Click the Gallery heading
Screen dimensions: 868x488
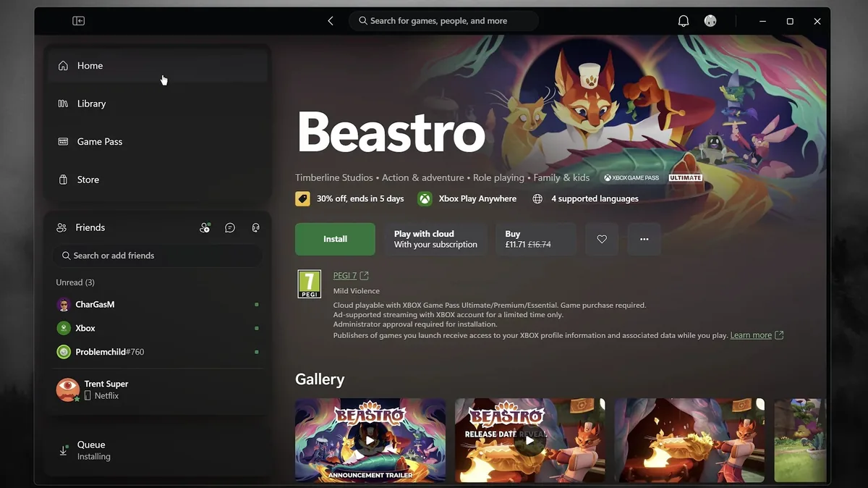320,379
